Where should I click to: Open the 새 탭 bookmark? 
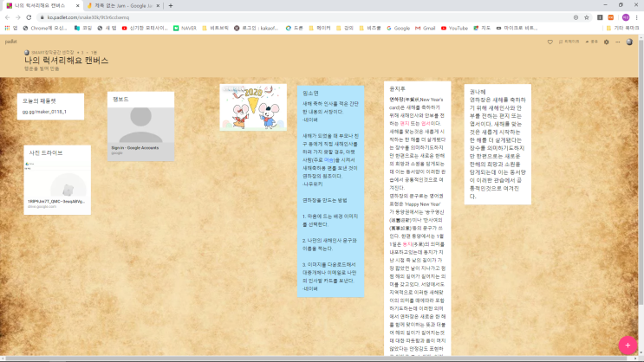click(107, 28)
